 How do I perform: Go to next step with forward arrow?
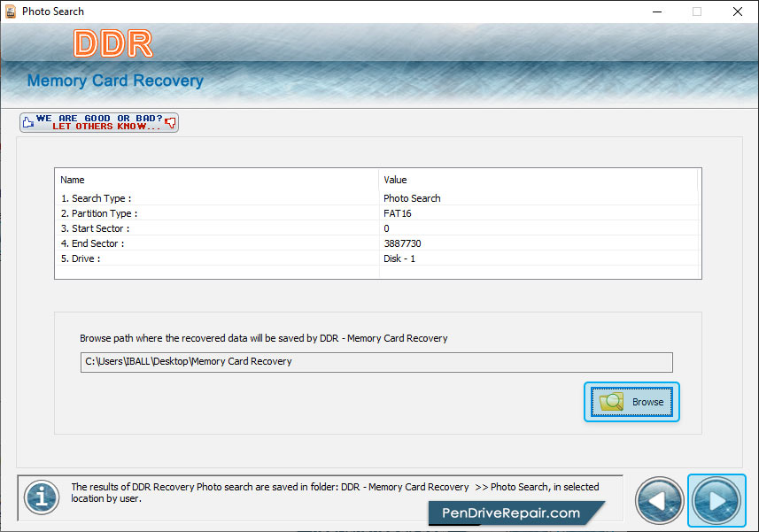716,500
